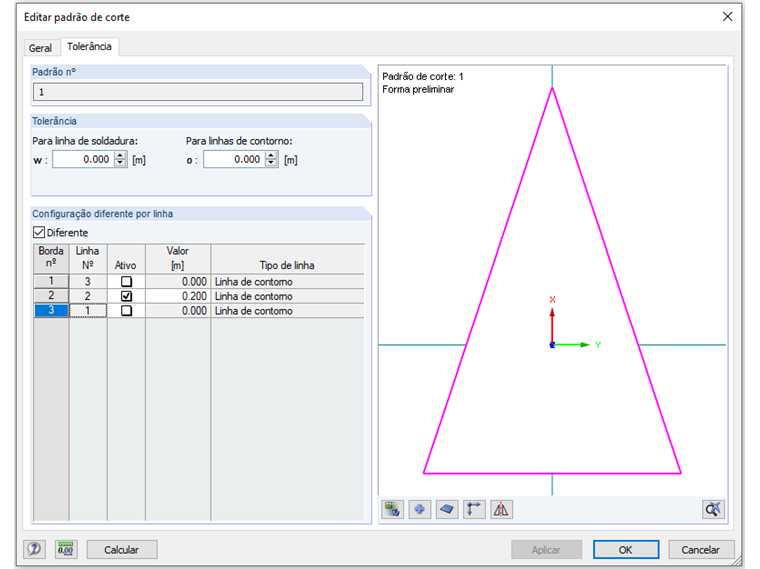This screenshot has width=760, height=569.
Task: Click the blue move/pan view icon
Action: point(420,509)
